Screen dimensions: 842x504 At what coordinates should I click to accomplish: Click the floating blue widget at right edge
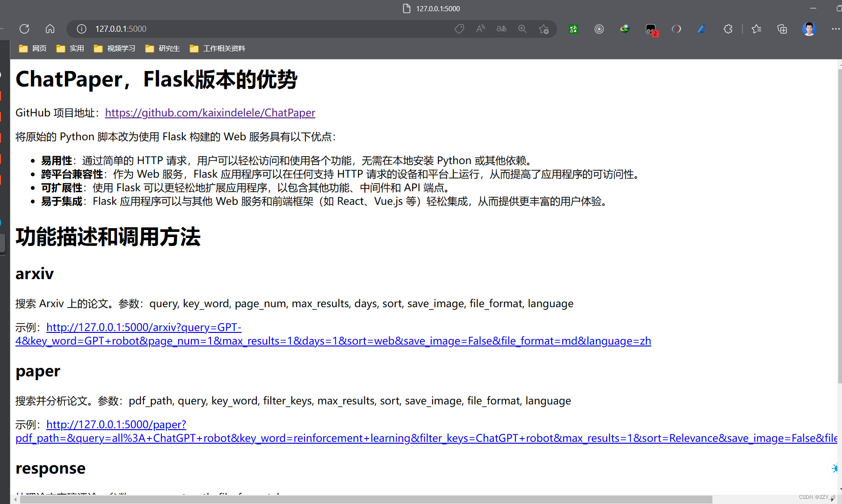(x=835, y=468)
